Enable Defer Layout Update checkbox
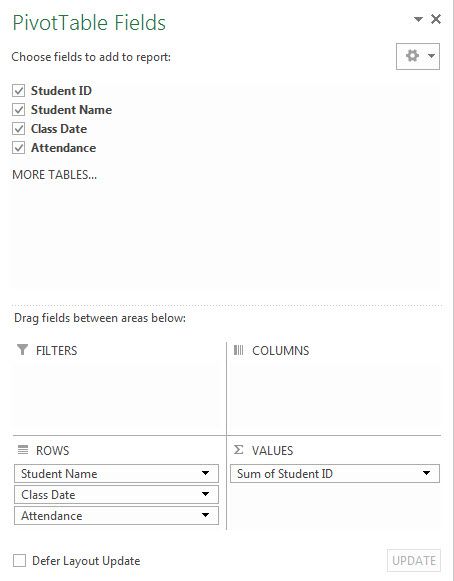Image resolution: width=454 pixels, height=581 pixels. [x=19, y=561]
